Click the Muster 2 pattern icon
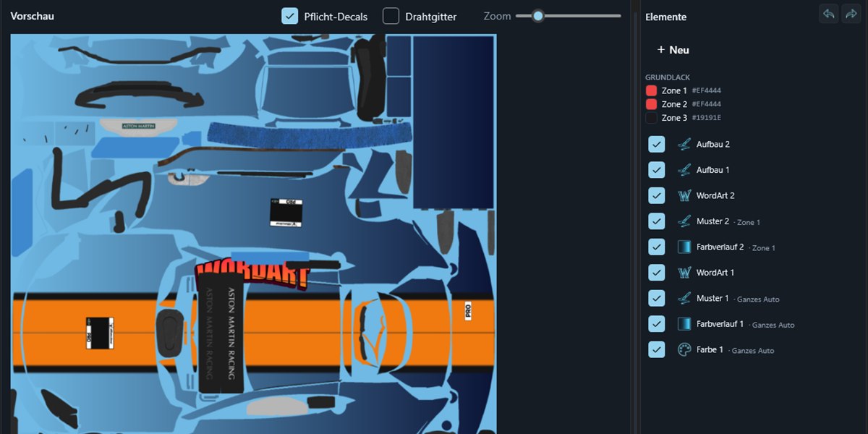The height and width of the screenshot is (434, 868). pyautogui.click(x=684, y=221)
